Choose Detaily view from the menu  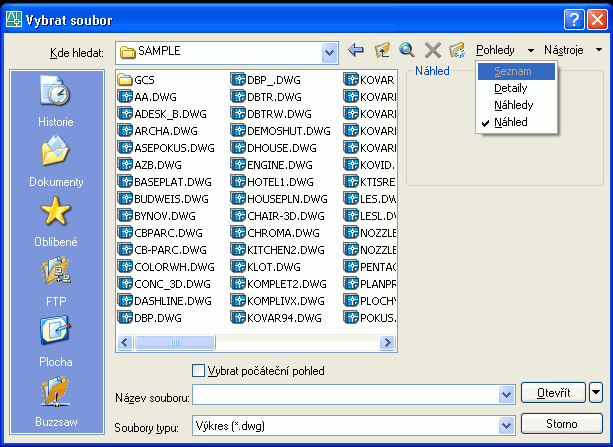[511, 88]
